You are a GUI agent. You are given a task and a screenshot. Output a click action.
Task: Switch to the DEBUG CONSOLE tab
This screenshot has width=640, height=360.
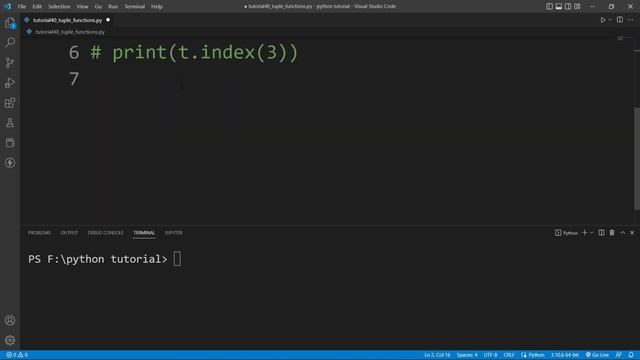click(x=105, y=233)
